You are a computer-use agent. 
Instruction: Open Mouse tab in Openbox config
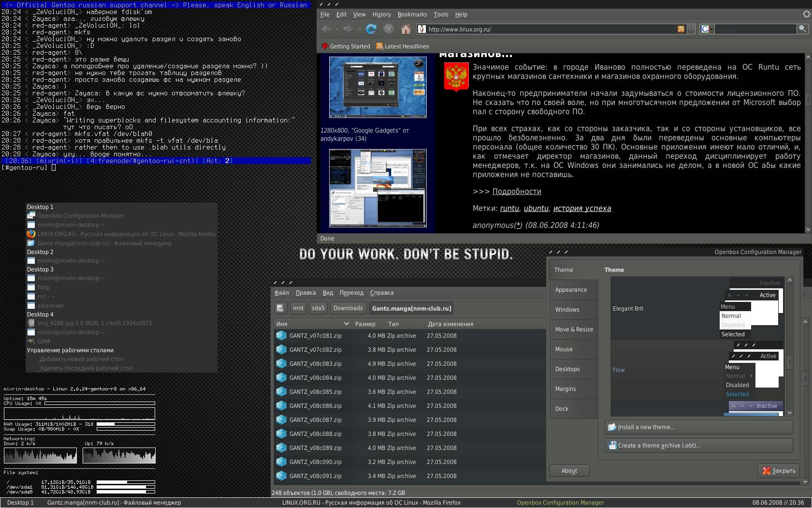574,349
